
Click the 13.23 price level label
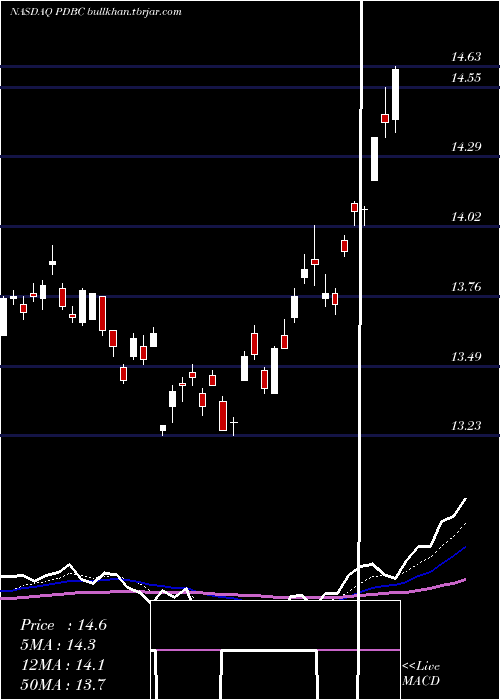466,426
